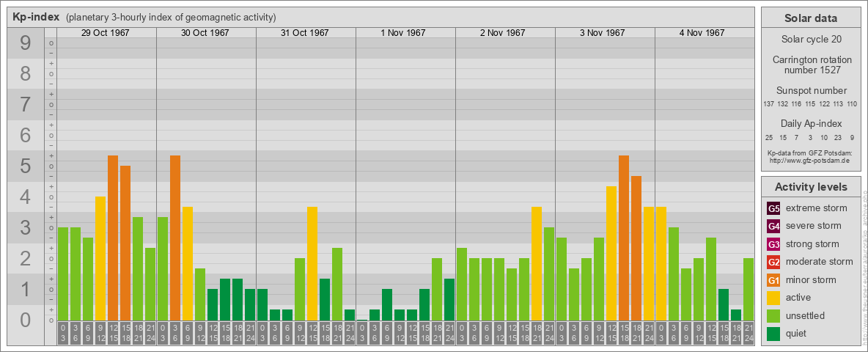
Task: Click the Kp scale number 0
Action: (x=26, y=320)
